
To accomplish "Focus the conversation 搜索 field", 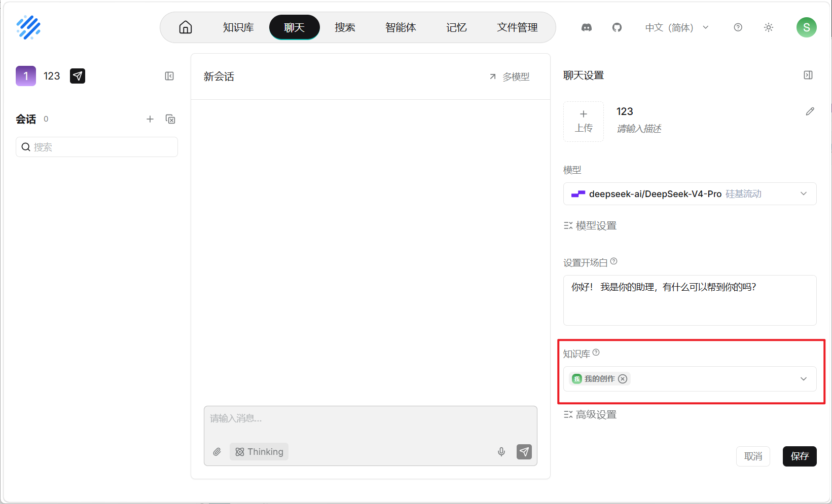I will 97,147.
